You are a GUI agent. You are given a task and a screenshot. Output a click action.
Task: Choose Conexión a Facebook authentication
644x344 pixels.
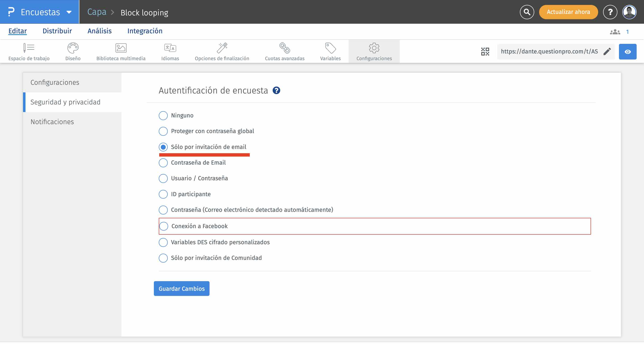(x=164, y=226)
